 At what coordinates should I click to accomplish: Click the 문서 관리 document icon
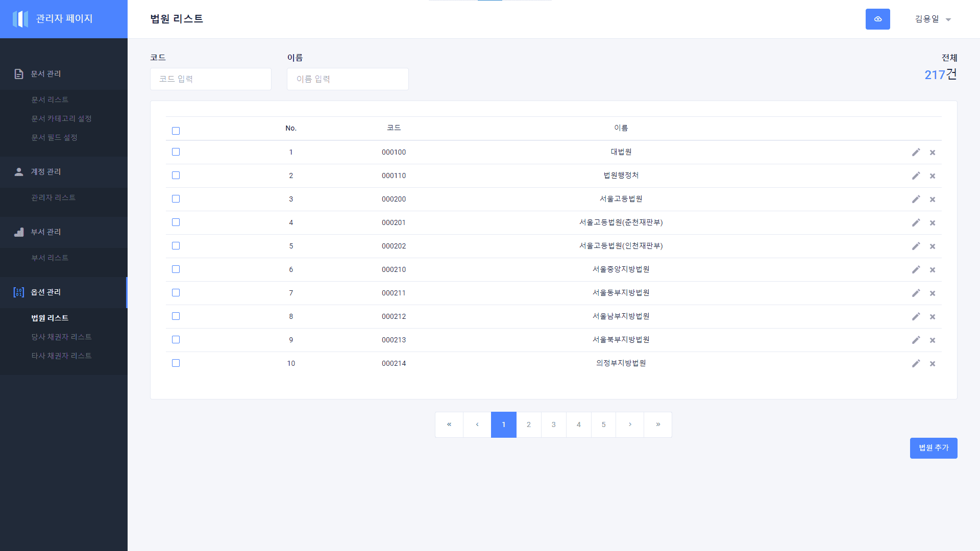[x=19, y=74]
